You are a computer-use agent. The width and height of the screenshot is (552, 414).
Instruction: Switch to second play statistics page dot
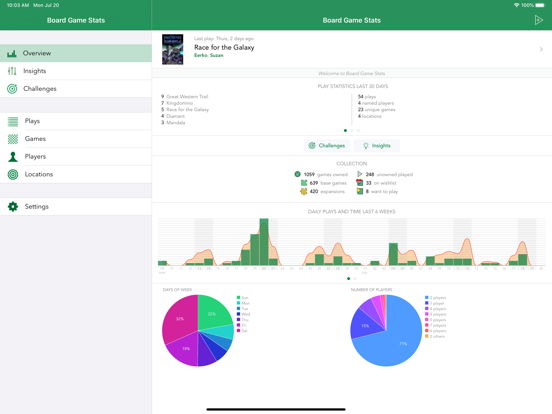(352, 131)
